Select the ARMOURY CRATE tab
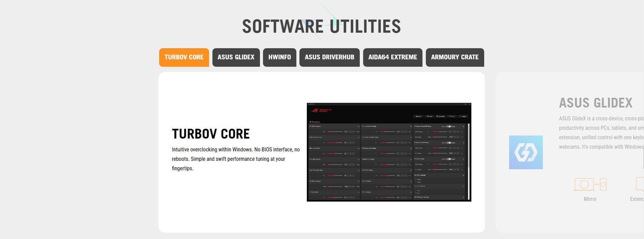This screenshot has height=239, width=644. (x=455, y=57)
